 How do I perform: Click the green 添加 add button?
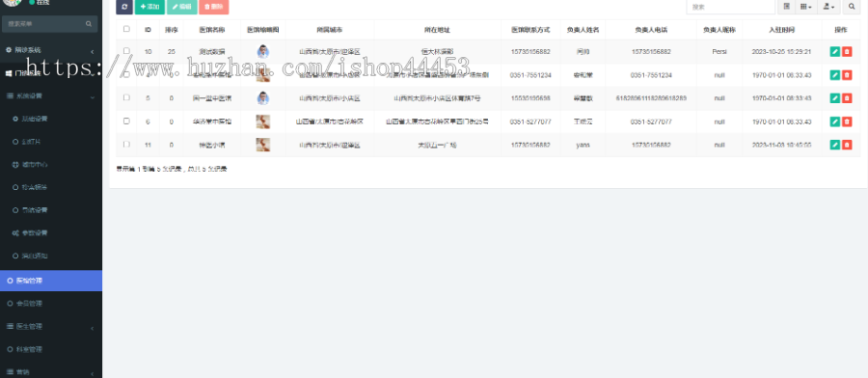tap(149, 7)
